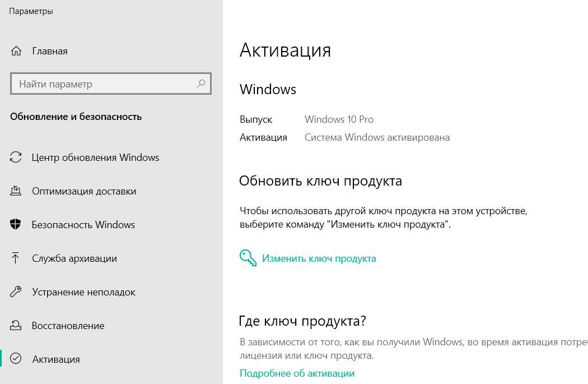Click the Обновить ключ продукта heading
This screenshot has height=384, width=588.
(321, 181)
